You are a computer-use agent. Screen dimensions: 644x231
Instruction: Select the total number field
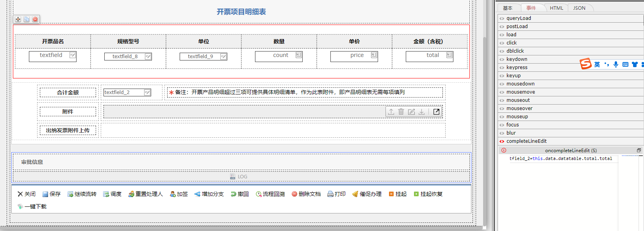[x=430, y=56]
